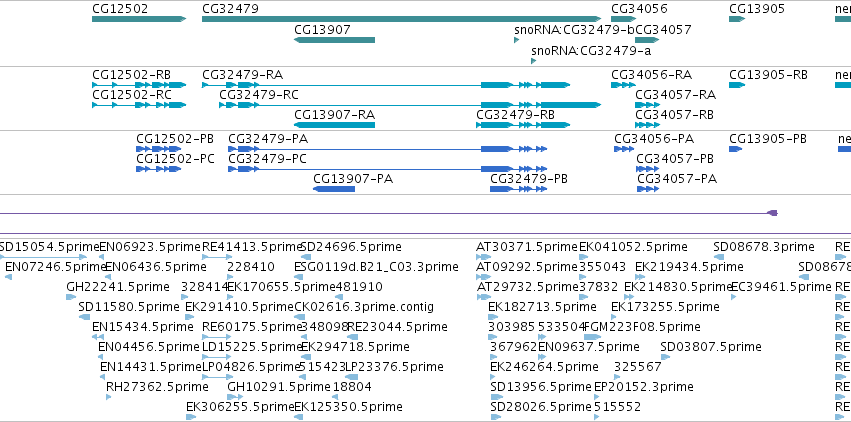Click the ESG0119d.B21_C03.3prime label

coord(376,267)
